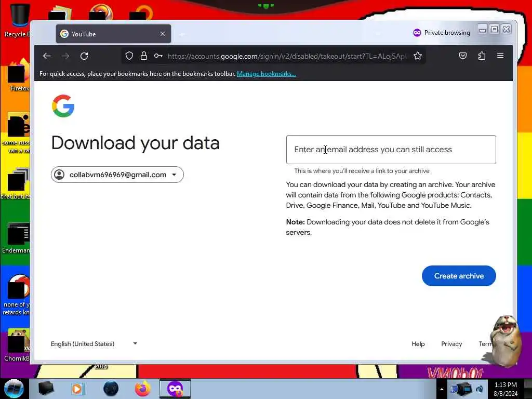The height and width of the screenshot is (399, 532).
Task: Open the English (United States) language dropdown
Action: tap(94, 344)
